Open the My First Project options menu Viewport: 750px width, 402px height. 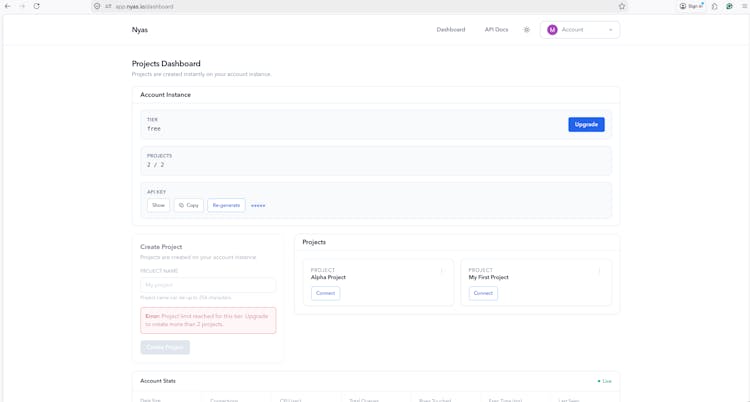[x=599, y=270]
